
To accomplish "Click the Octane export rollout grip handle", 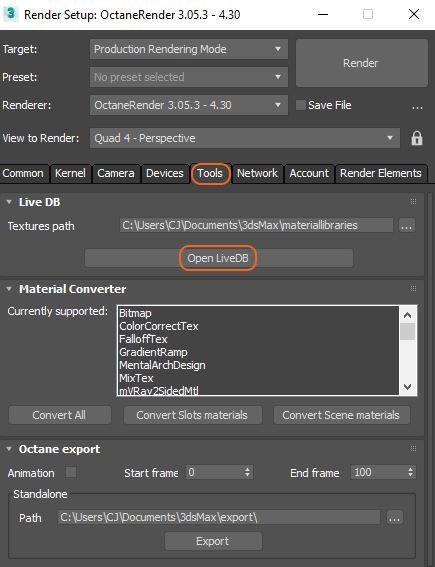I will point(413,449).
